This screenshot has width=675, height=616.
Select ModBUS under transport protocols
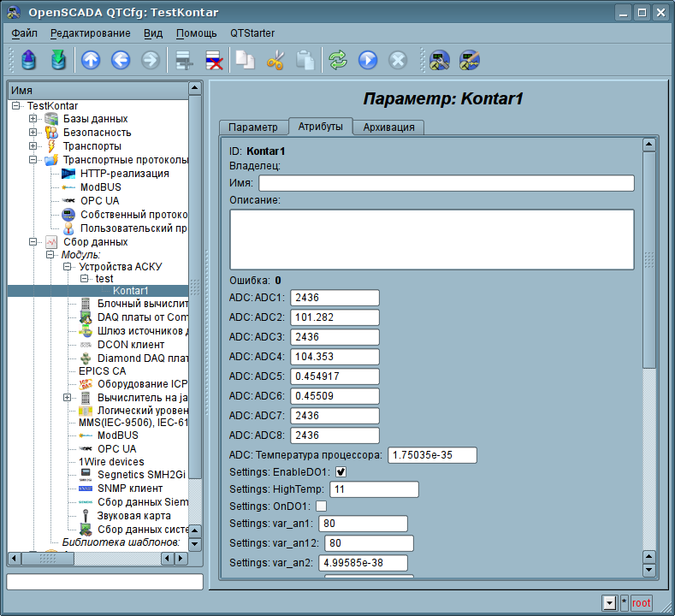point(100,187)
